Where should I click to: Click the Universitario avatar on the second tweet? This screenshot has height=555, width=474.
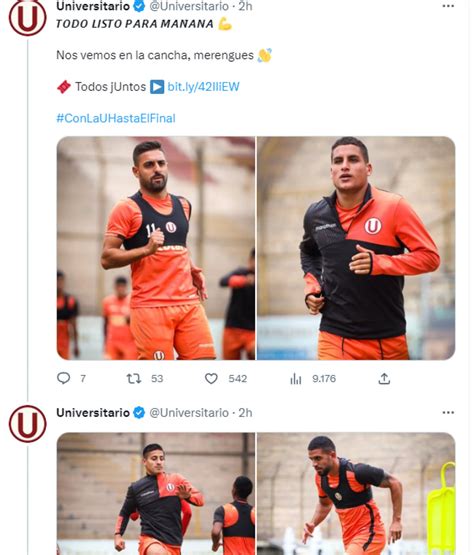point(27,424)
